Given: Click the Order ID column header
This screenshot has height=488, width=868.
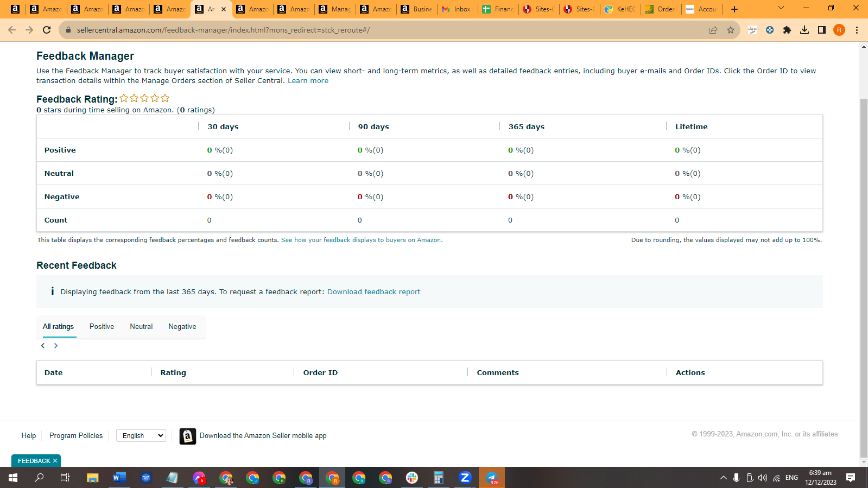Looking at the screenshot, I should click(x=320, y=373).
